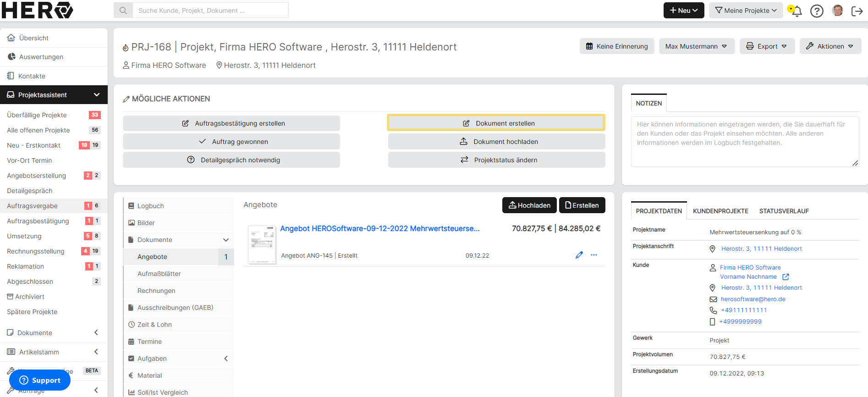Click the Archiviert archive box icon
868x397 pixels.
tap(10, 297)
